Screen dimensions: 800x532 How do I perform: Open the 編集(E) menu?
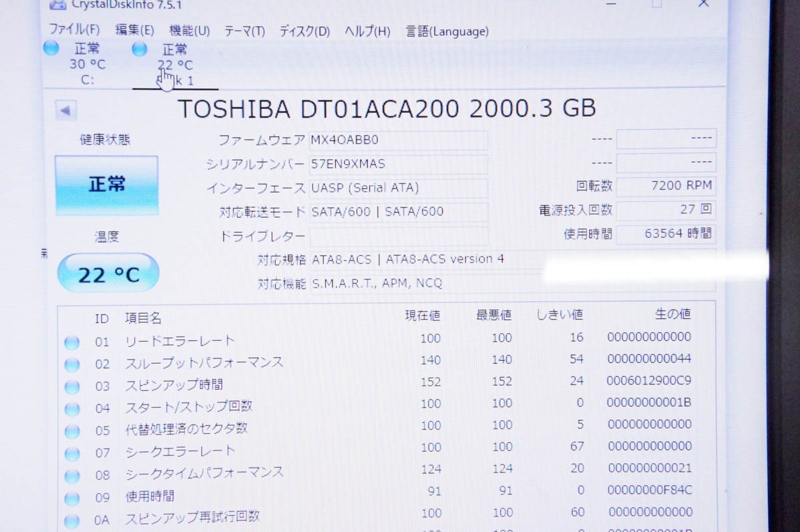(135, 30)
